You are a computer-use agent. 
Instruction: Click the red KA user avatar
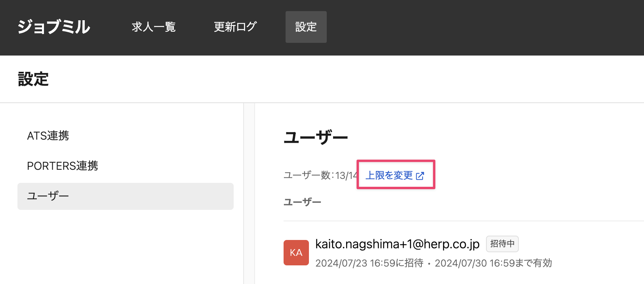[x=296, y=253]
